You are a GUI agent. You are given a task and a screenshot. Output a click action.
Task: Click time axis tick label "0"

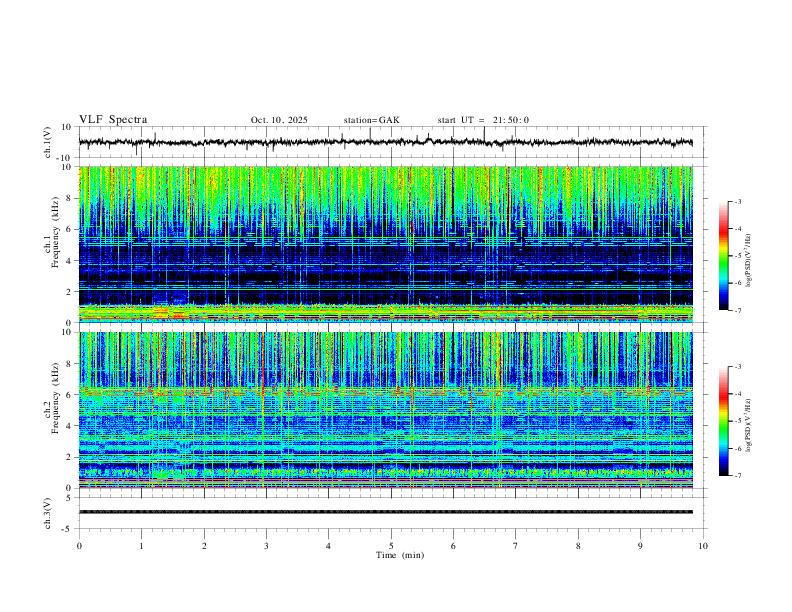79,546
